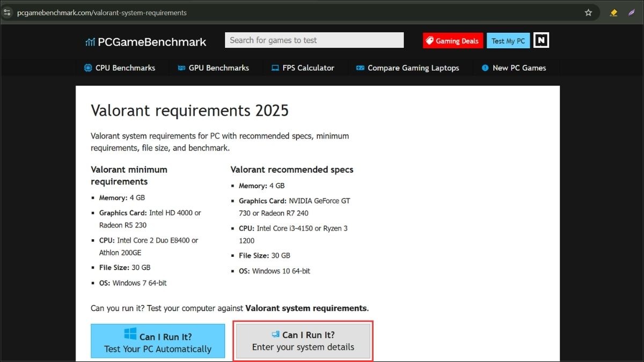Viewport: 644px width, 362px height.
Task: Click the icon beside Compare Gaming Laptops
Action: tap(360, 68)
